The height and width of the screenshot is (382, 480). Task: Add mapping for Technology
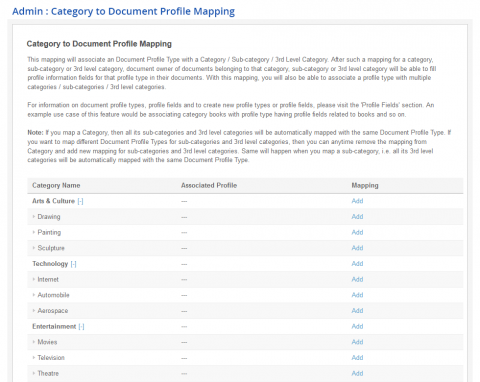click(357, 264)
